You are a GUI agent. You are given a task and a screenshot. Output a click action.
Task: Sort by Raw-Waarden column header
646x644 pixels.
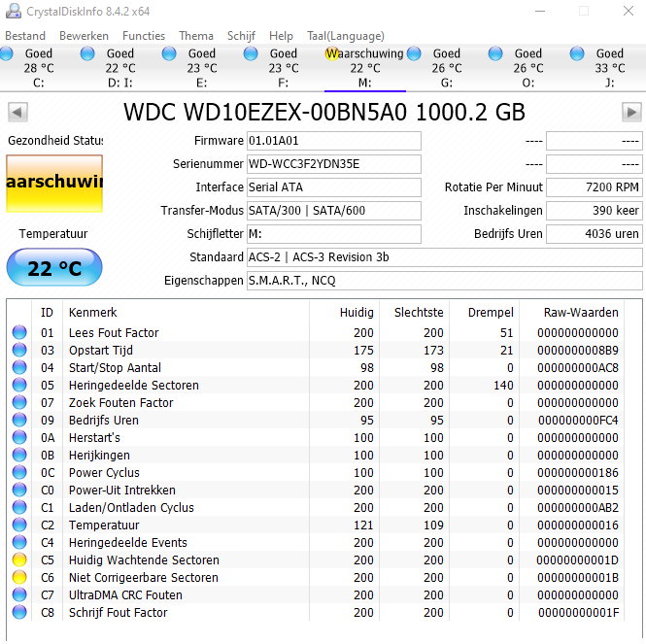pyautogui.click(x=581, y=313)
